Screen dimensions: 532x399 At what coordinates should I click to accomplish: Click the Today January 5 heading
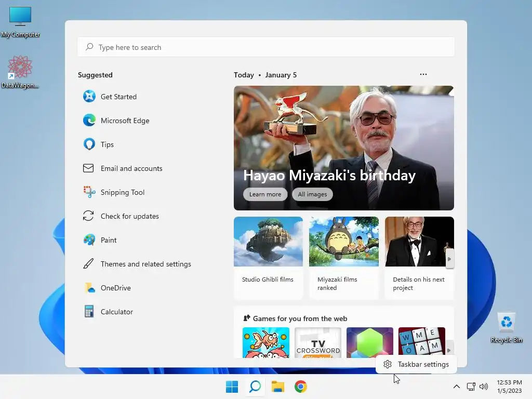click(x=265, y=75)
